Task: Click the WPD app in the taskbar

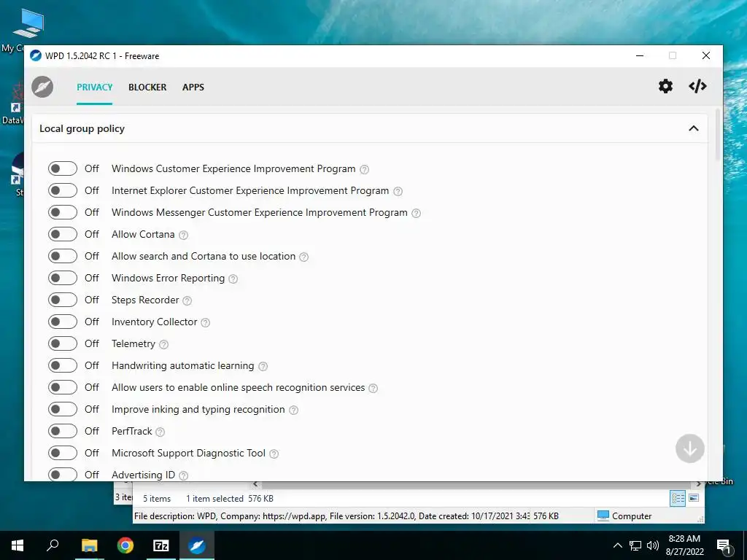Action: [196, 545]
